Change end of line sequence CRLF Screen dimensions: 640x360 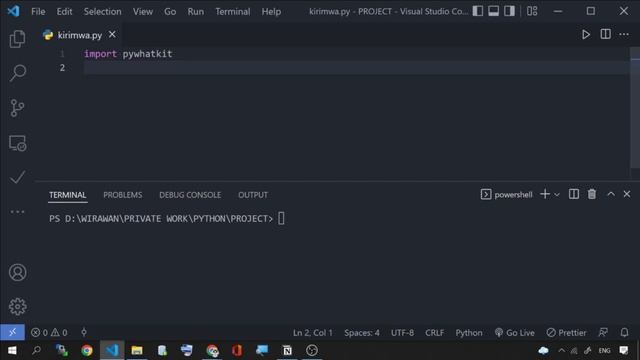[x=434, y=333]
